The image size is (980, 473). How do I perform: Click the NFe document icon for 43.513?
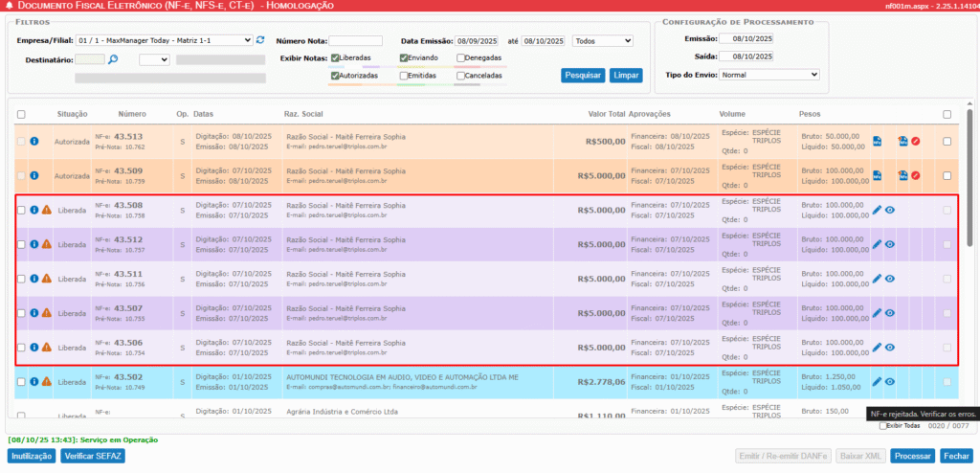click(x=877, y=142)
